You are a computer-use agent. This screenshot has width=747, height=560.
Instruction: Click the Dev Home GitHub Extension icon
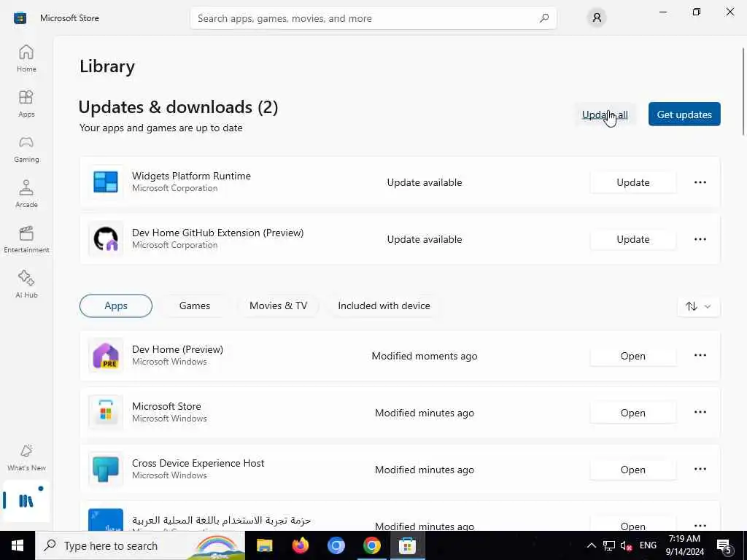click(106, 238)
